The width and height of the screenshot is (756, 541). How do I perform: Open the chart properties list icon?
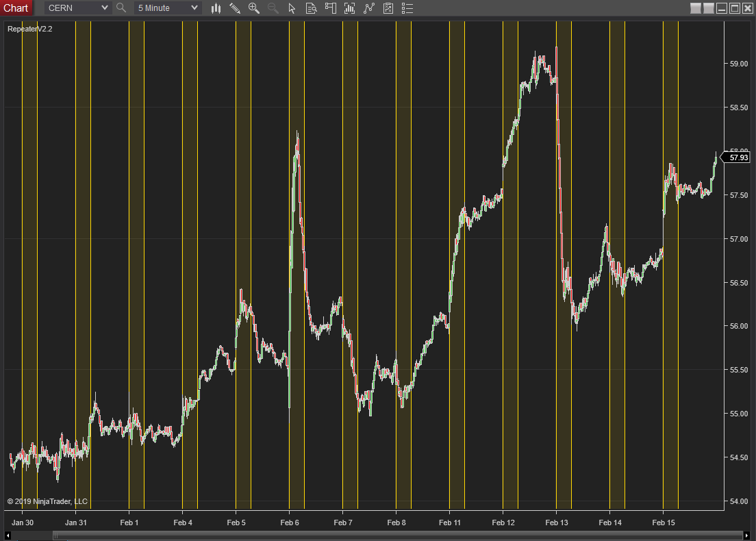(407, 8)
